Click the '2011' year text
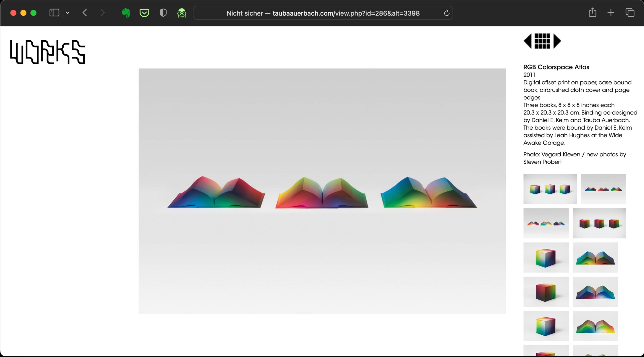644x357 pixels. (529, 75)
